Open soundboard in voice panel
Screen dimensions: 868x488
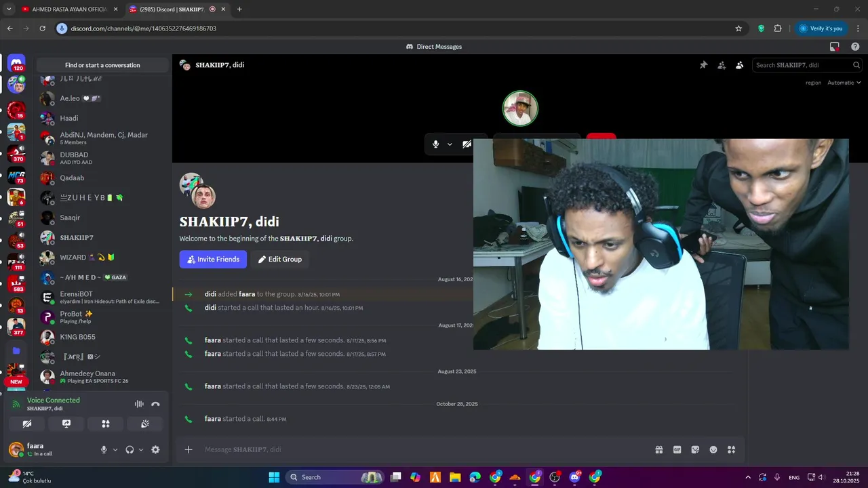pyautogui.click(x=145, y=424)
